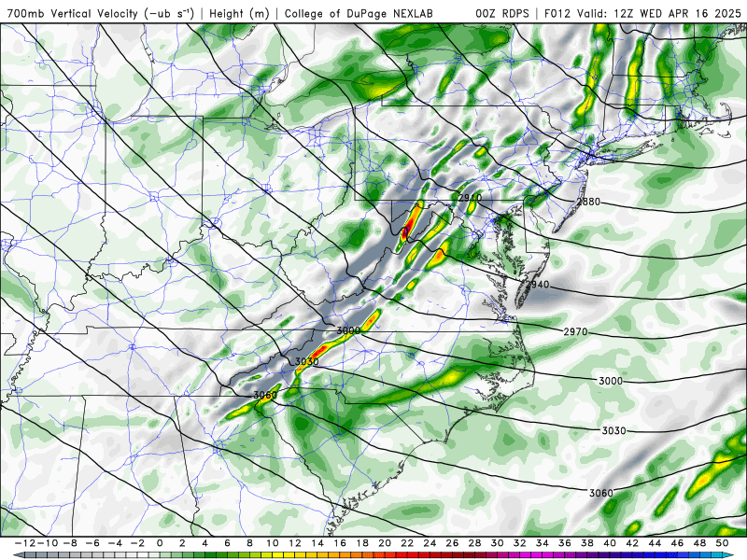Click the 3000 contour label over the Atlantic
The image size is (747, 560).
click(611, 381)
